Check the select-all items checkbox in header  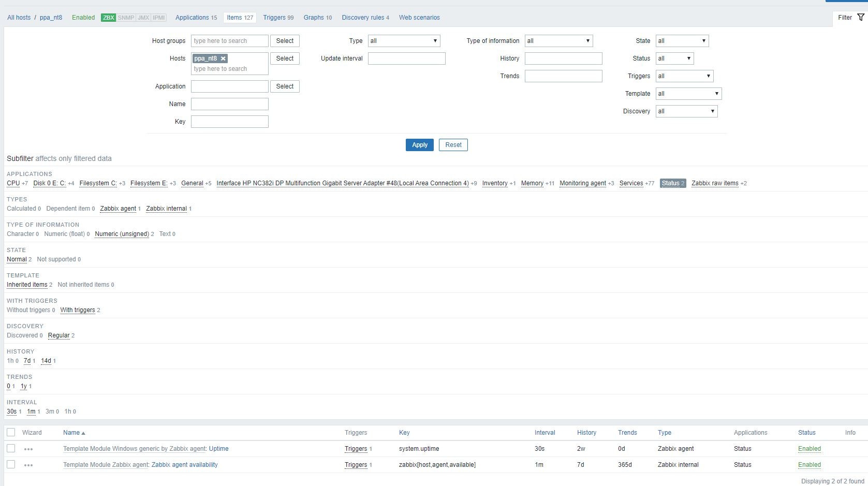point(11,433)
